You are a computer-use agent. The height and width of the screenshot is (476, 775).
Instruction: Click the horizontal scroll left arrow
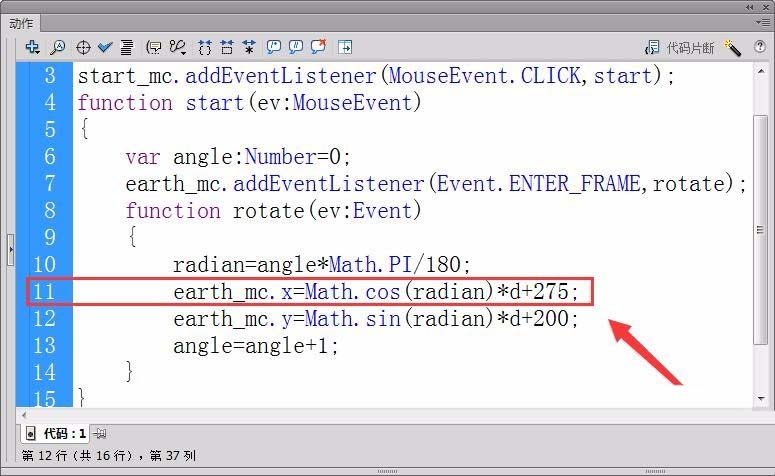[24, 415]
